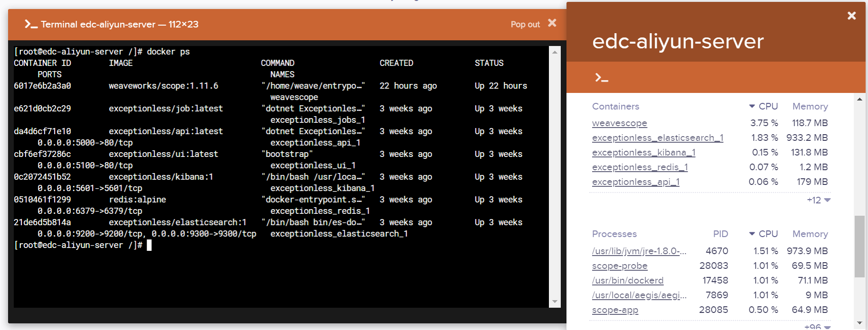Click the terminal prompt icon in the terminal header
The image size is (868, 330).
pos(31,24)
